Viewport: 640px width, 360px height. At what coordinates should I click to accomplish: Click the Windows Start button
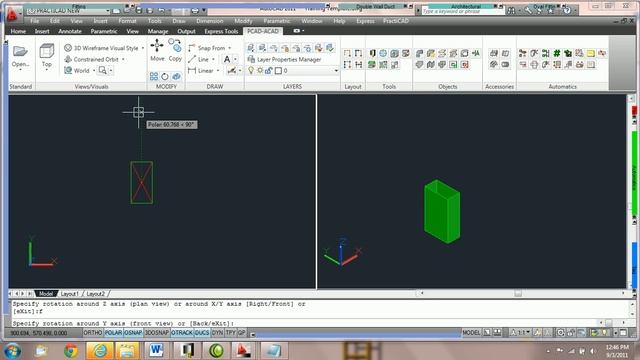(x=13, y=351)
